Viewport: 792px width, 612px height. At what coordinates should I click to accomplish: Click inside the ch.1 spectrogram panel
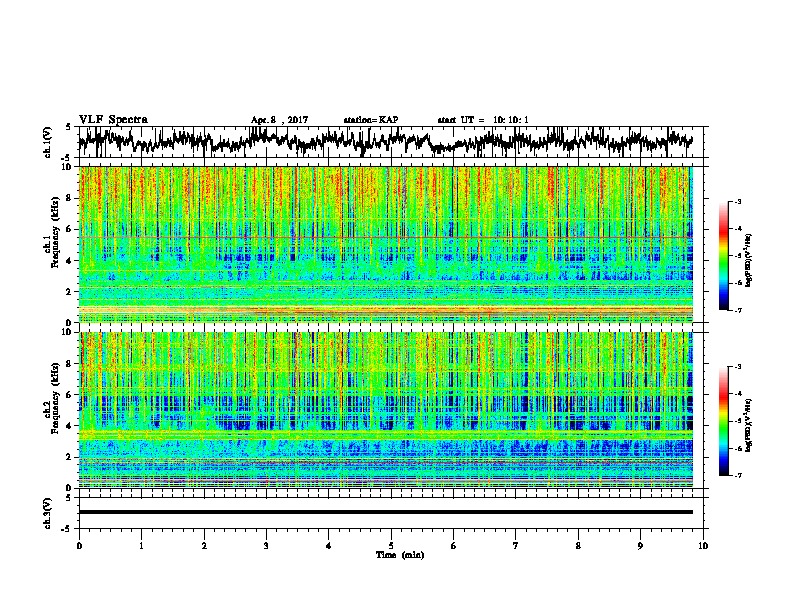385,244
